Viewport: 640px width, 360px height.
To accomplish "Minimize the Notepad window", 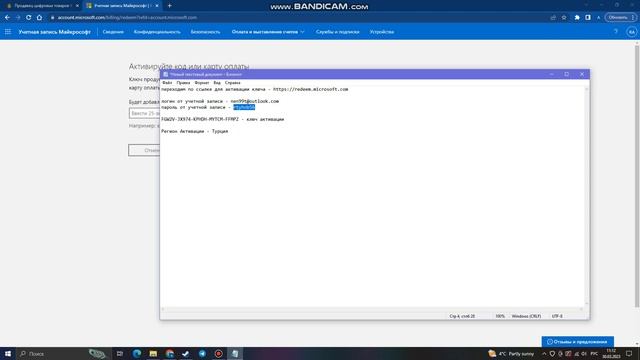I will coord(551,74).
